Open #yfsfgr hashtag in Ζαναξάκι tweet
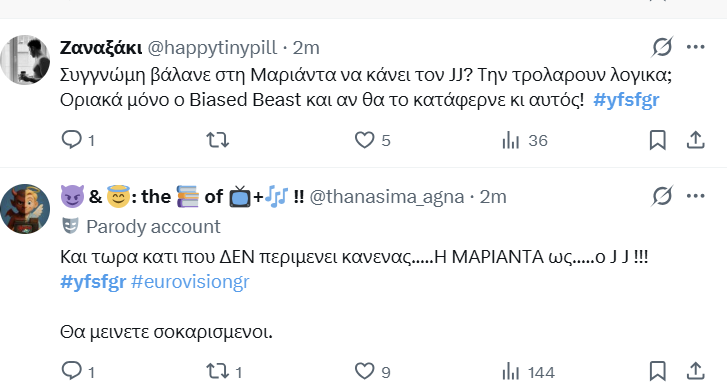 (626, 100)
